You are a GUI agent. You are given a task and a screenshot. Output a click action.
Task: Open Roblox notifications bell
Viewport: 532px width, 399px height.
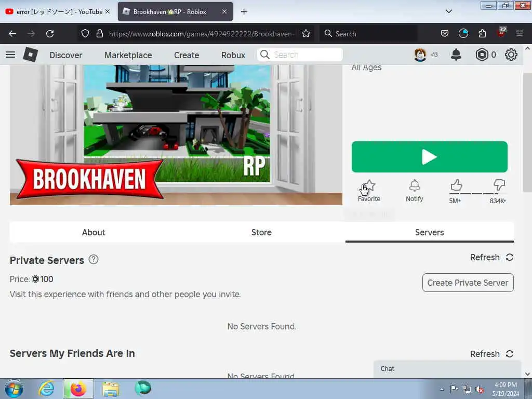(456, 54)
